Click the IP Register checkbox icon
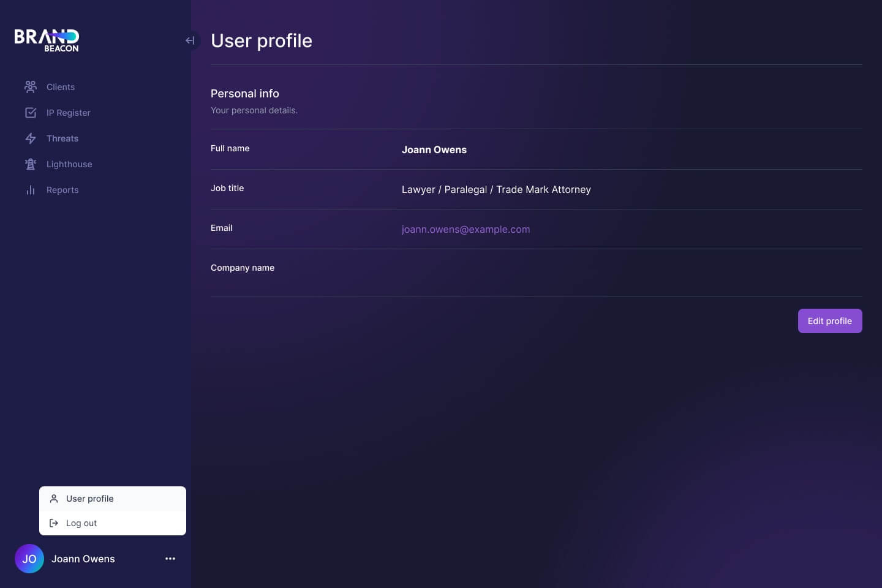This screenshot has width=882, height=588. coord(31,113)
